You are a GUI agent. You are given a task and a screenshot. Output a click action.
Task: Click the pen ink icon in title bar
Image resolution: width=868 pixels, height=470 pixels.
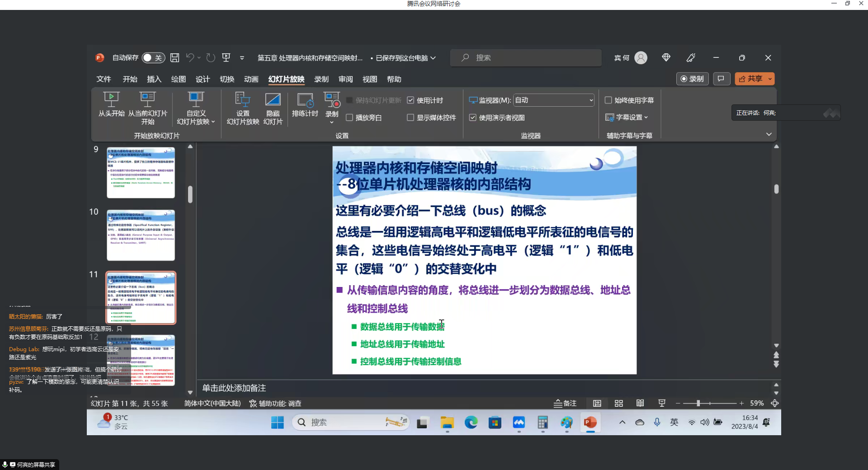click(x=691, y=58)
